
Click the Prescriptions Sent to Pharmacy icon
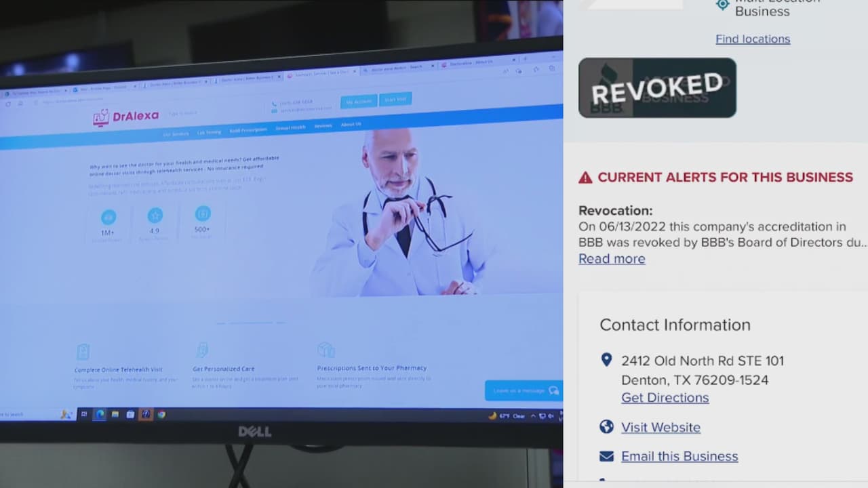click(325, 350)
